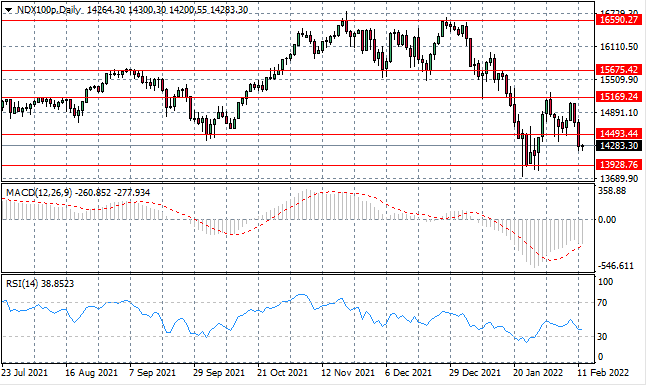The image size is (646, 385).
Task: Click the 15169.24 red price label
Action: click(x=619, y=96)
